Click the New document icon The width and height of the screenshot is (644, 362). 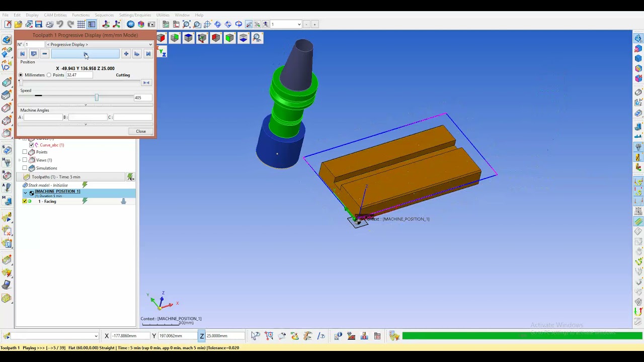coord(8,24)
